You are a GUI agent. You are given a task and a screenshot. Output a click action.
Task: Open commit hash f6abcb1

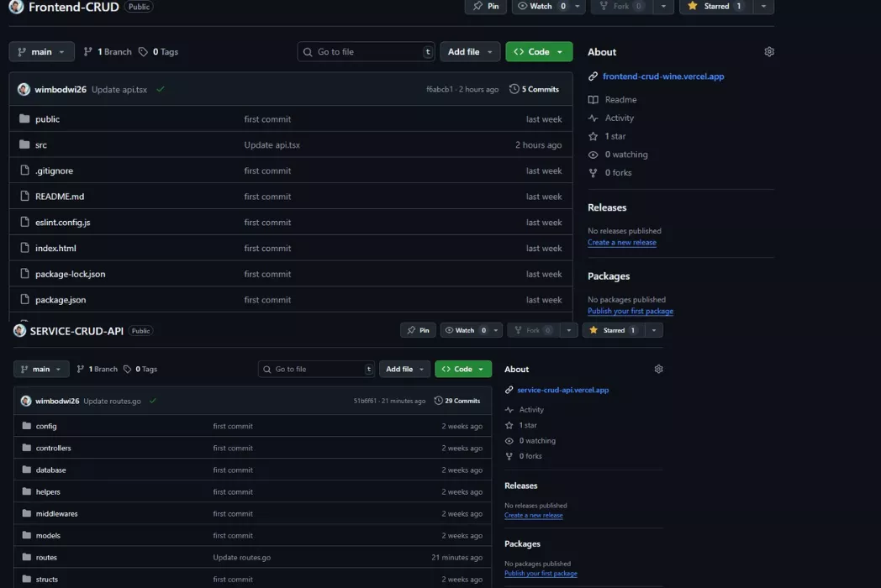coord(440,89)
